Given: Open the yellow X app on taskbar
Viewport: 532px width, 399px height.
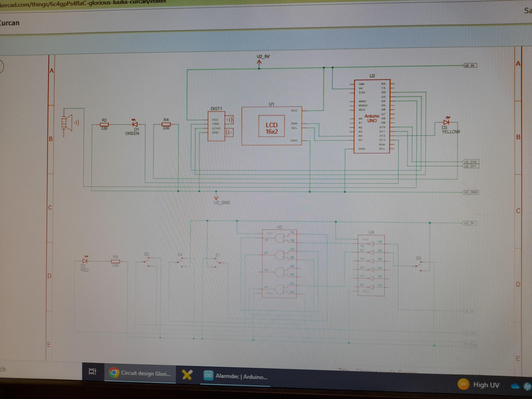Looking at the screenshot, I should (x=187, y=375).
